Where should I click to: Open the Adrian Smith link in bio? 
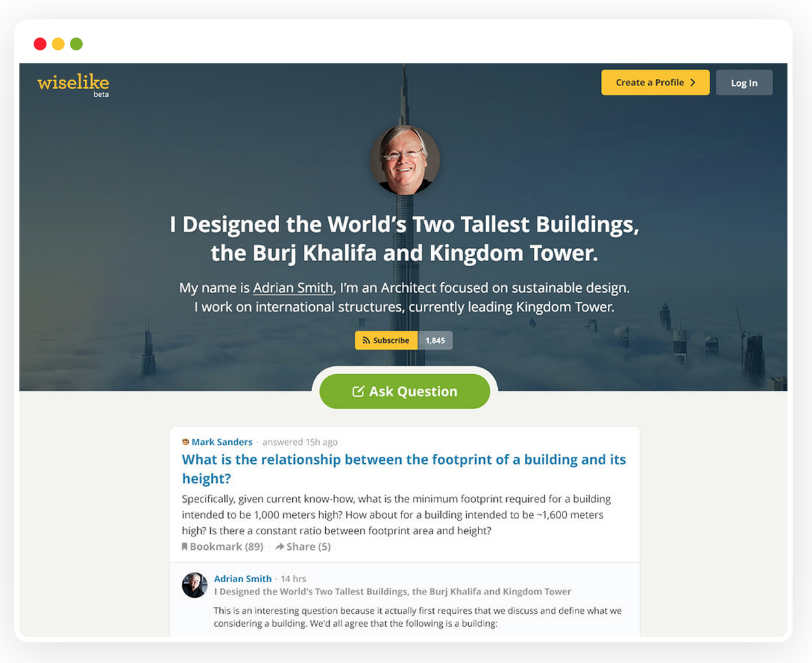(x=293, y=288)
